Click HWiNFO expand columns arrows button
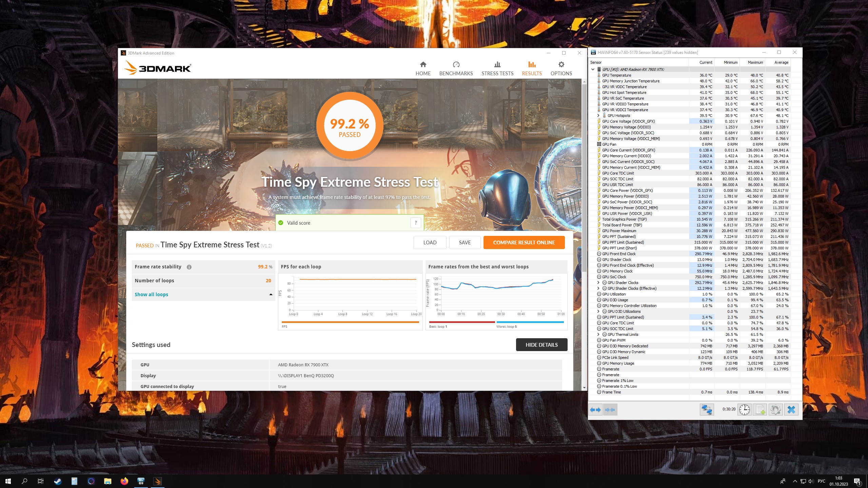Image resolution: width=868 pixels, height=488 pixels. [596, 410]
